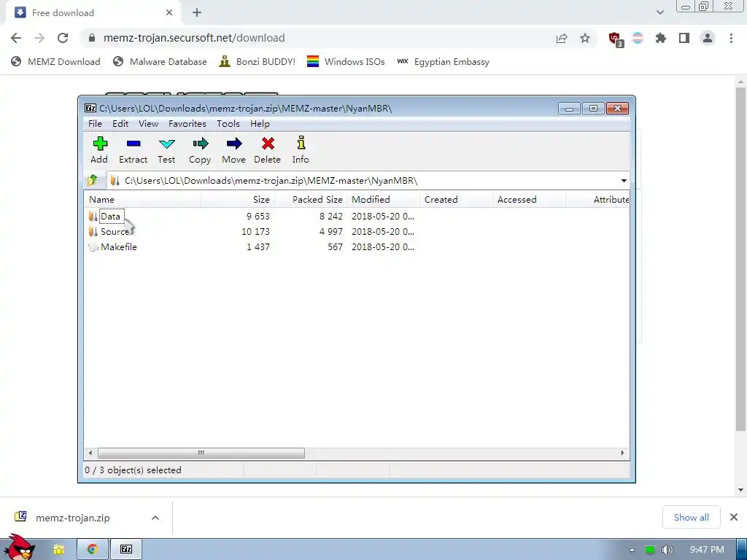The image size is (747, 560).
Task: Bookmark this page with the star icon
Action: point(585,38)
